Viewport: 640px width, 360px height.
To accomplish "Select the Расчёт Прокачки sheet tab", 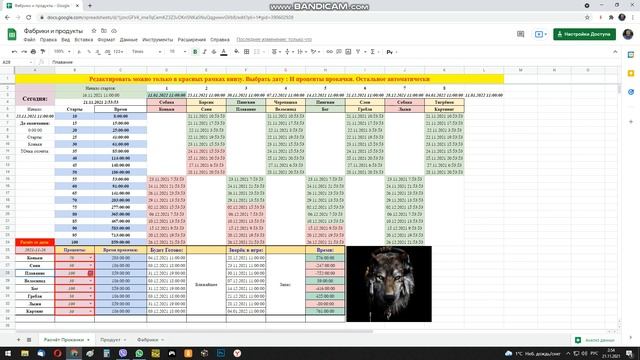I will coord(67,340).
